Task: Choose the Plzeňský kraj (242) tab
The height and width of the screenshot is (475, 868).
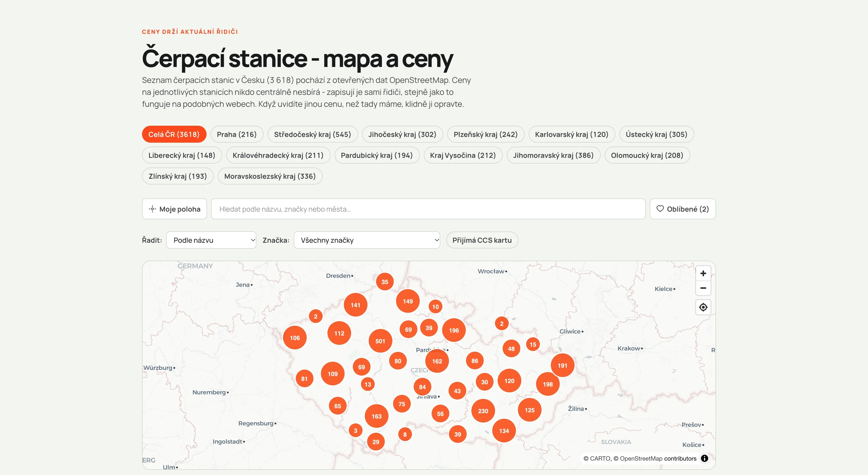Action: [486, 134]
